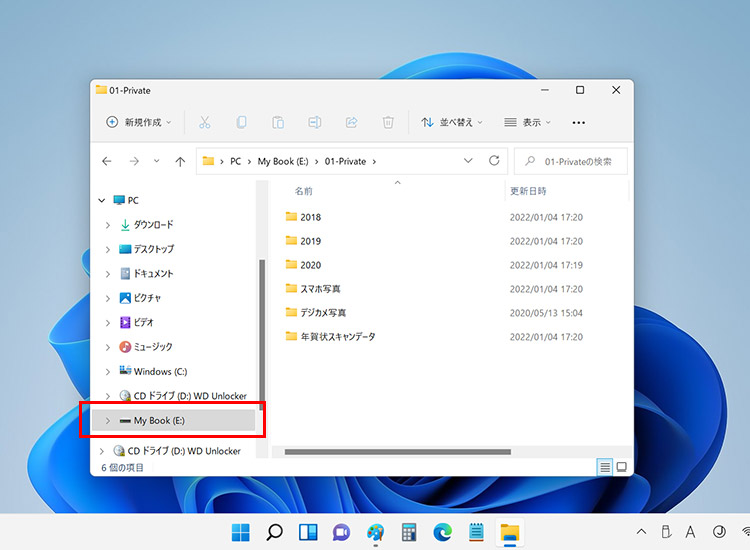750x550 pixels.
Task: Click the Rename icon in toolbar
Action: click(314, 122)
